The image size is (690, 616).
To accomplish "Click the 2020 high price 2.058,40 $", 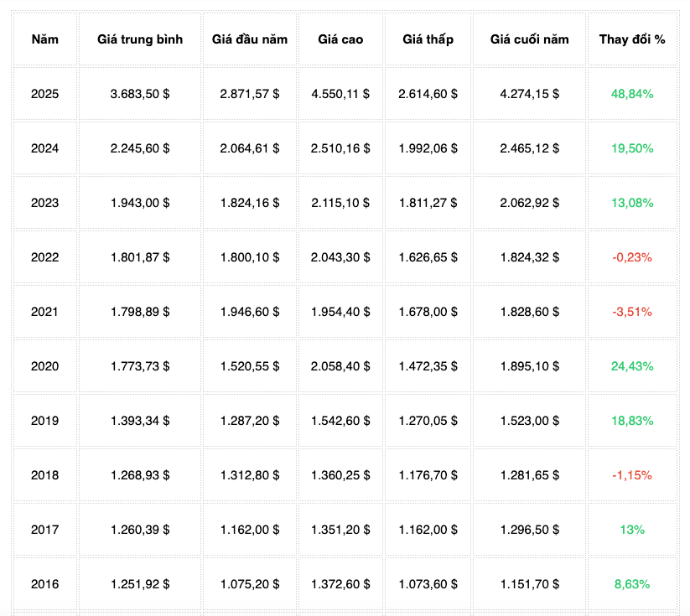I will [340, 366].
